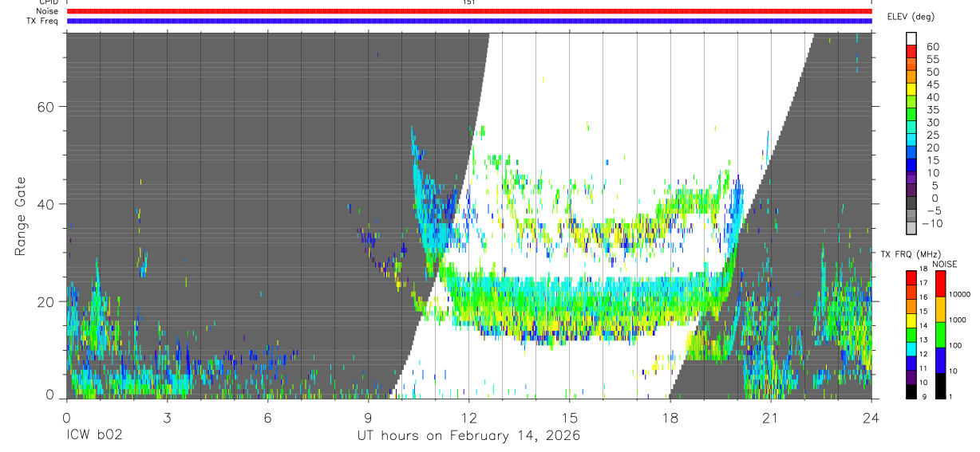The height and width of the screenshot is (452, 980).
Task: Click the UT hours on February 14, 2026 title
Action: pyautogui.click(x=468, y=436)
